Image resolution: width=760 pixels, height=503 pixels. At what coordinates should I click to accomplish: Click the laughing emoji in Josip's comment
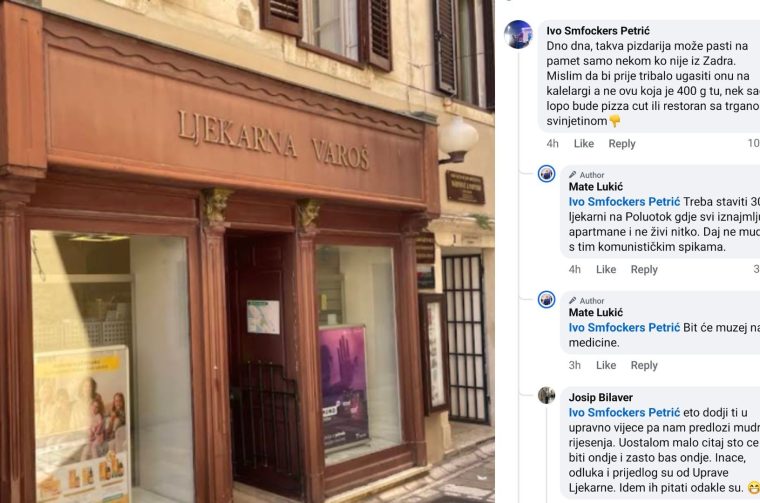pos(754,487)
